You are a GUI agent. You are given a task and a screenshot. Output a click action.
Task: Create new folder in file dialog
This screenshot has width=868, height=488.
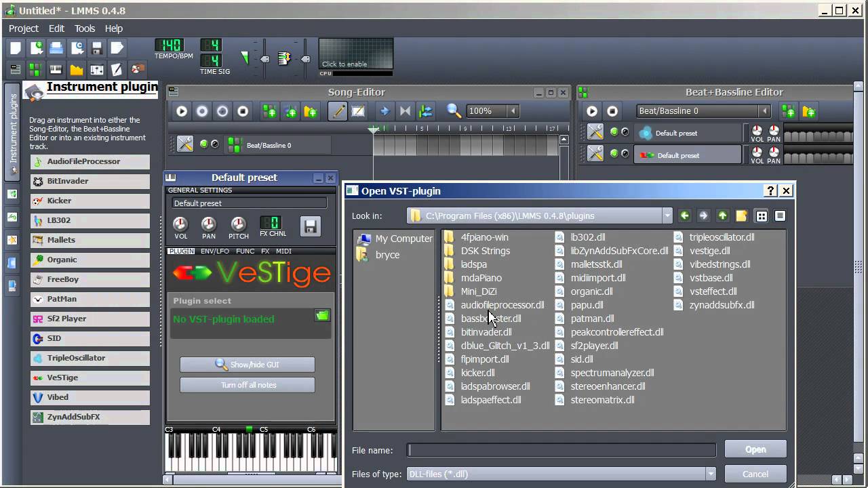(x=742, y=216)
